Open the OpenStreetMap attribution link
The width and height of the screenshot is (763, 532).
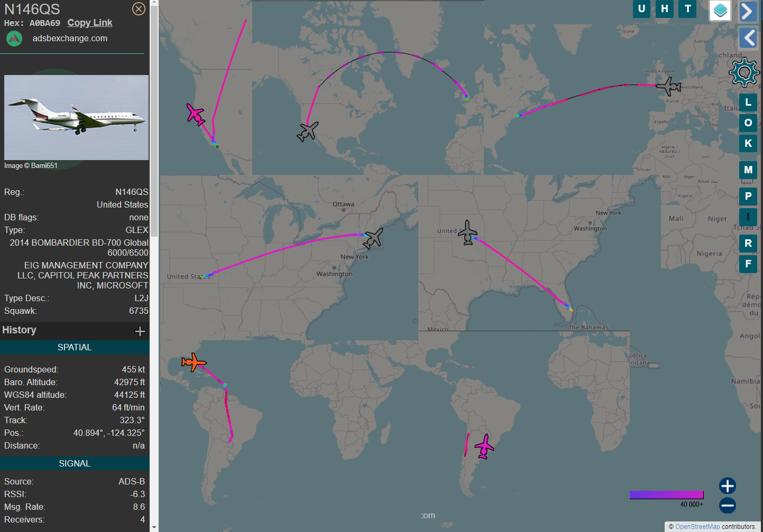(697, 527)
